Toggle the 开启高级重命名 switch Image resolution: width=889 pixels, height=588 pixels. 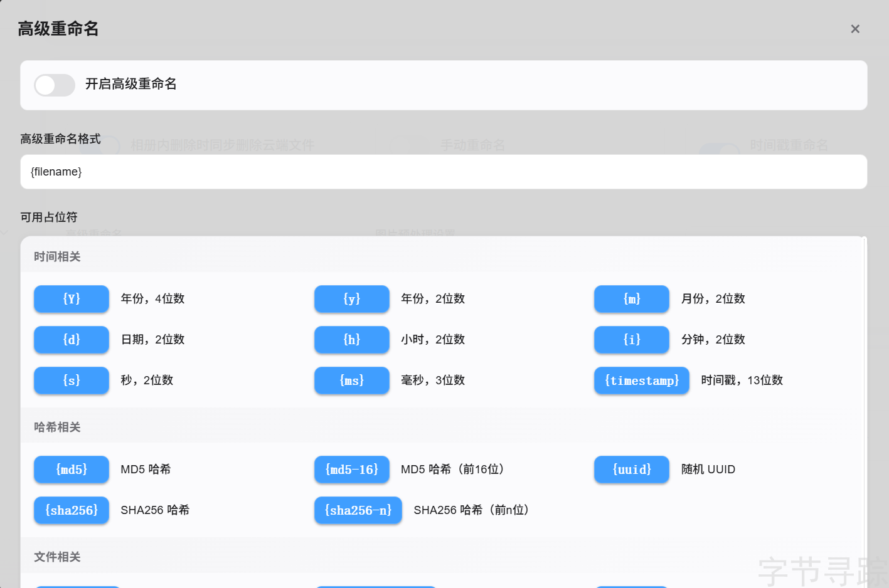[x=55, y=85]
